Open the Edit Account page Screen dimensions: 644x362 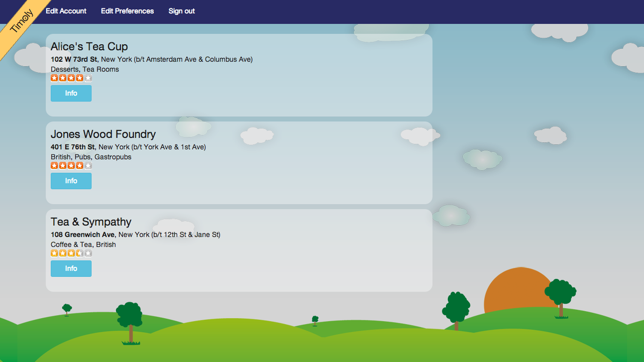coord(66,11)
